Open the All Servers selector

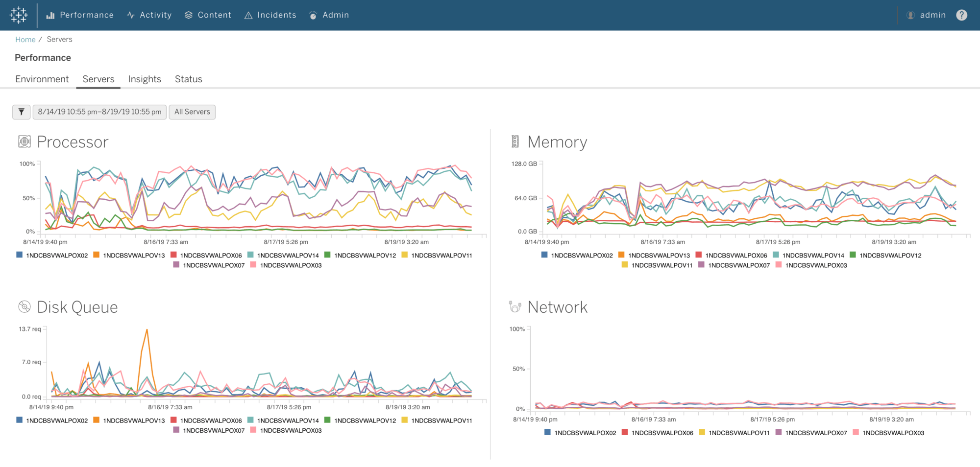192,112
